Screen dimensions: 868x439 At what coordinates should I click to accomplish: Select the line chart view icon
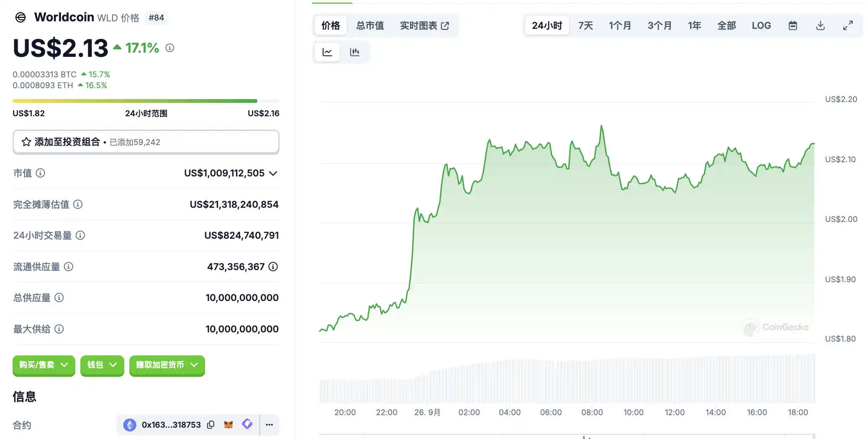pos(327,52)
